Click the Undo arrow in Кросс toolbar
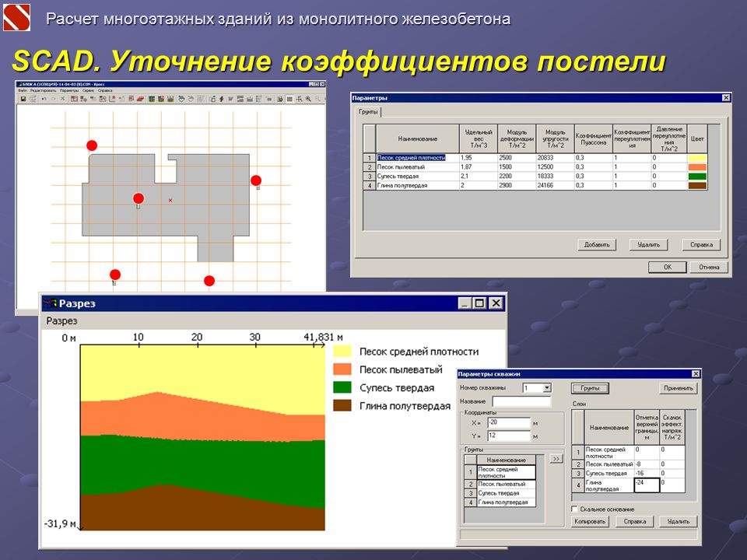Image resolution: width=747 pixels, height=560 pixels. point(44,99)
